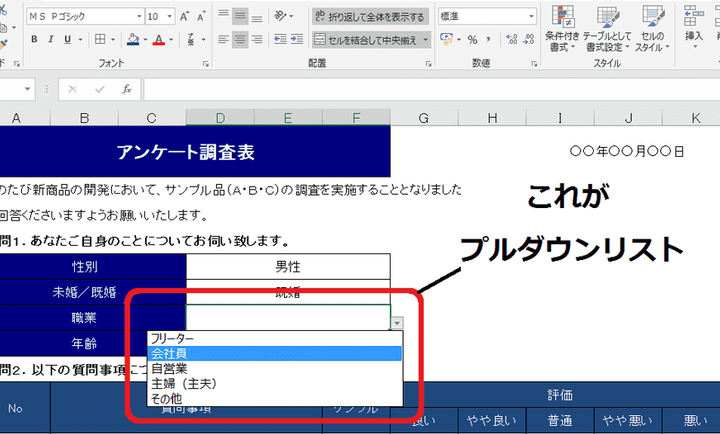The width and height of the screenshot is (720, 434).
Task: Click the dropdown arrow beside the 職業 cell
Action: [x=397, y=323]
